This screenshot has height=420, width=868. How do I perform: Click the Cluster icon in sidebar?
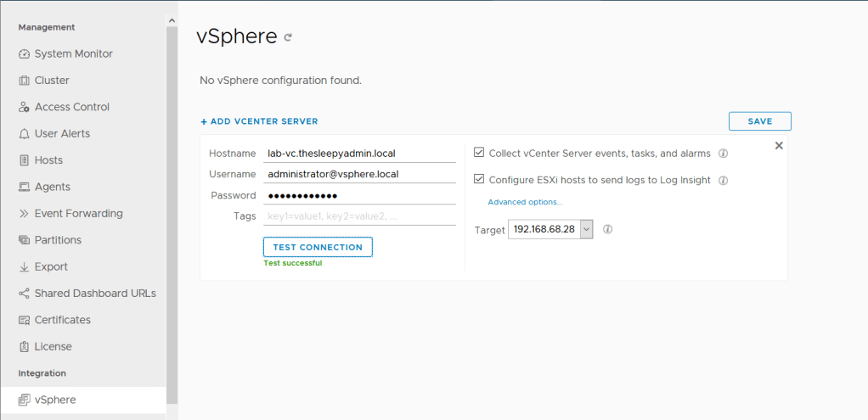pyautogui.click(x=24, y=81)
